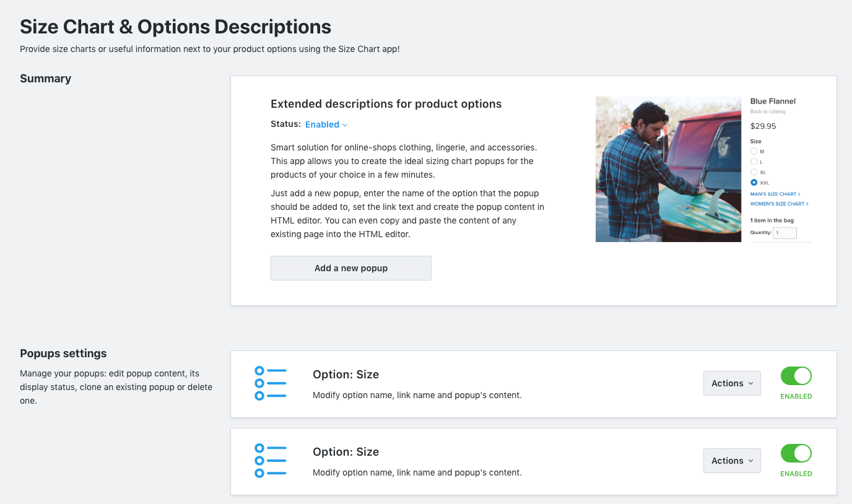Click the $29.95 price text
Image resolution: width=852 pixels, height=504 pixels.
click(763, 126)
